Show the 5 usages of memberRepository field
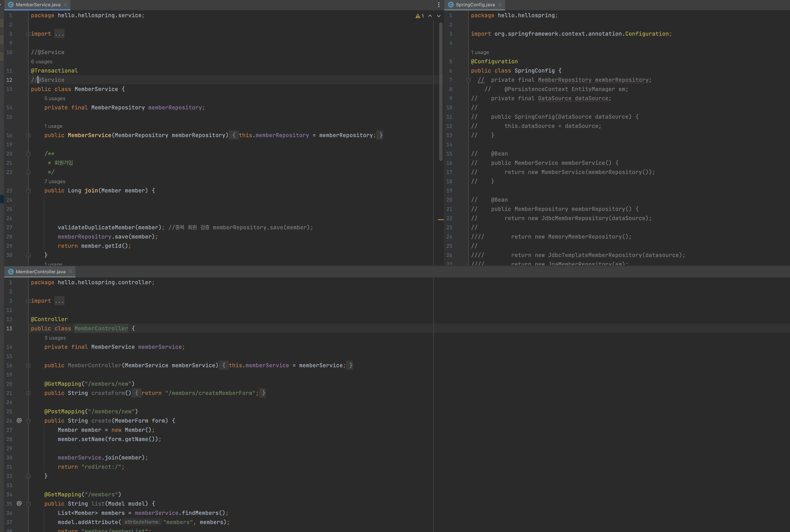 55,98
